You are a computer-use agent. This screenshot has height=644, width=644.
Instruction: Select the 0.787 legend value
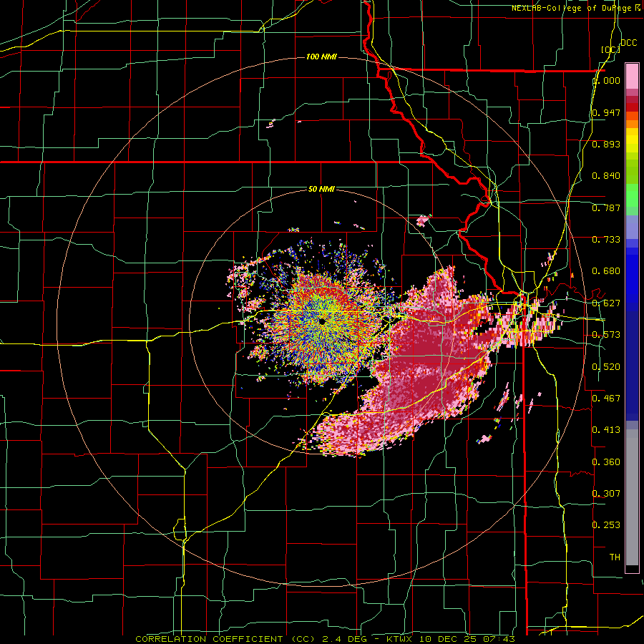[x=606, y=208]
